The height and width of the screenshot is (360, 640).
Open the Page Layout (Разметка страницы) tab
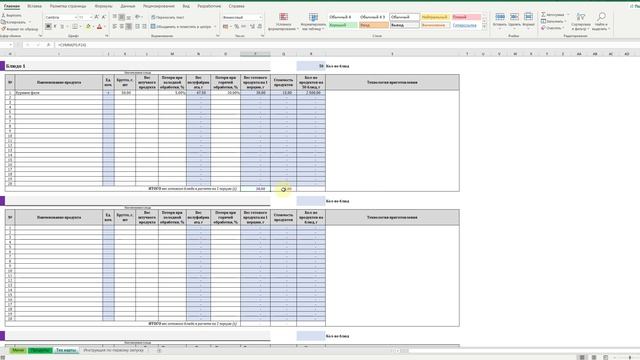click(68, 7)
